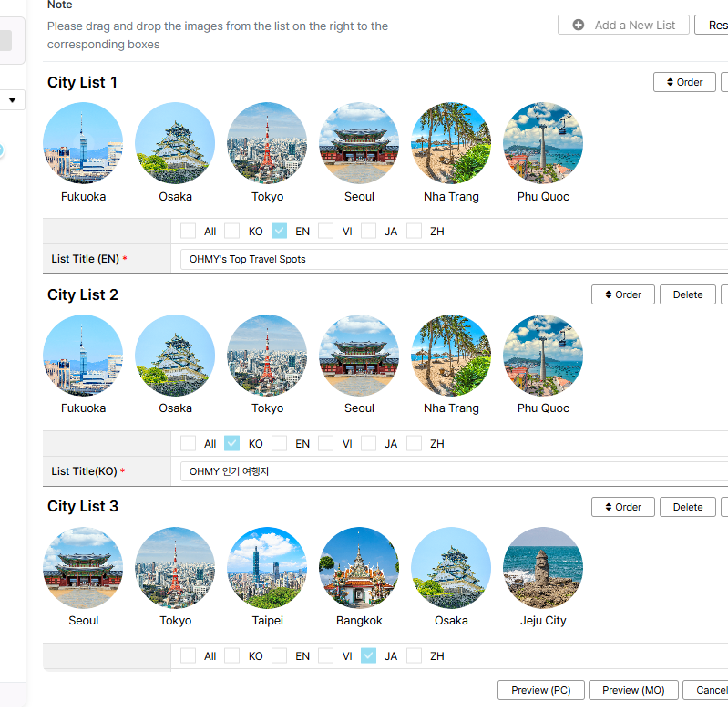The width and height of the screenshot is (728, 712).
Task: Uncheck the KO checkbox in City List 2
Action: (232, 444)
